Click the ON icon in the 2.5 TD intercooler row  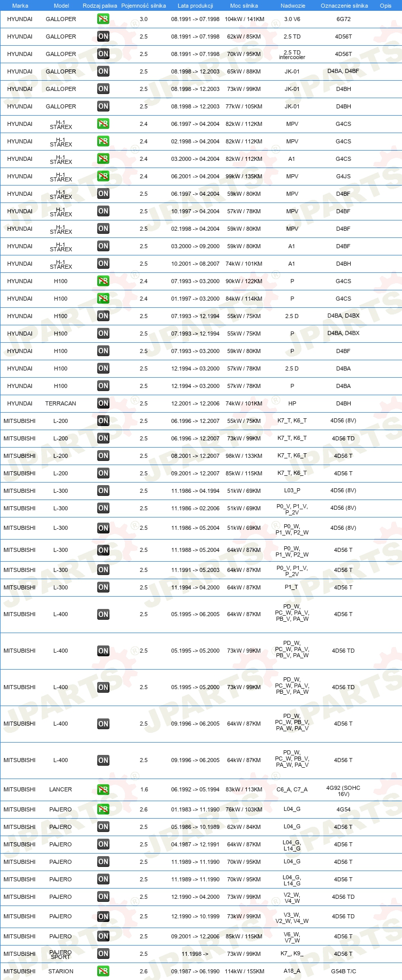coord(103,54)
